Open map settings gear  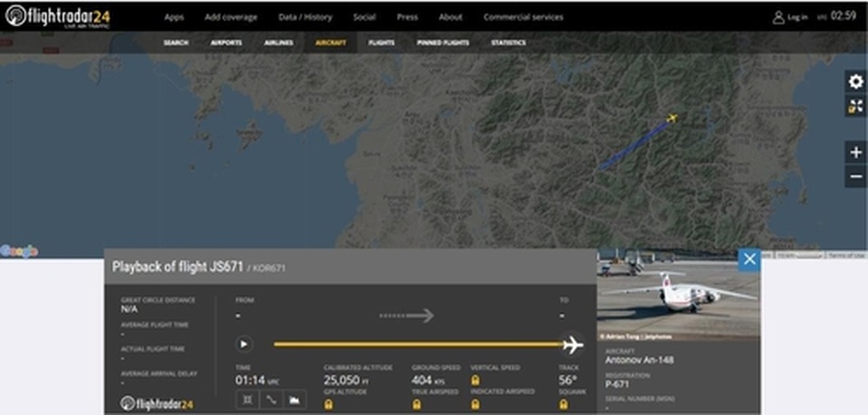point(855,81)
